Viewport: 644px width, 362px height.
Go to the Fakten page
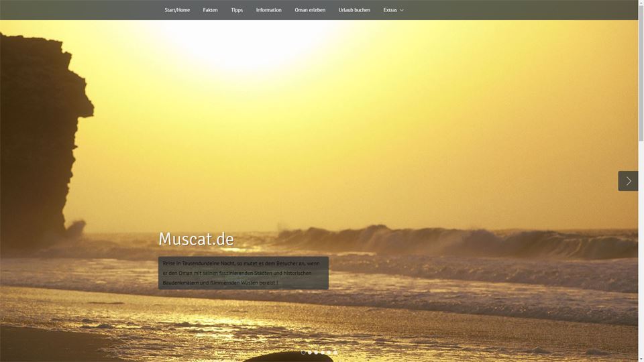pos(210,10)
